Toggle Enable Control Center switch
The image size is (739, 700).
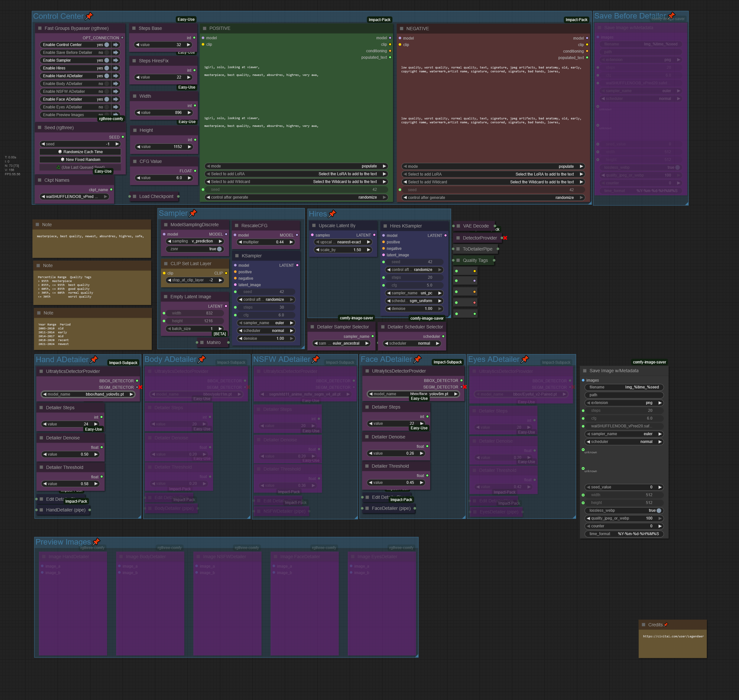point(107,45)
